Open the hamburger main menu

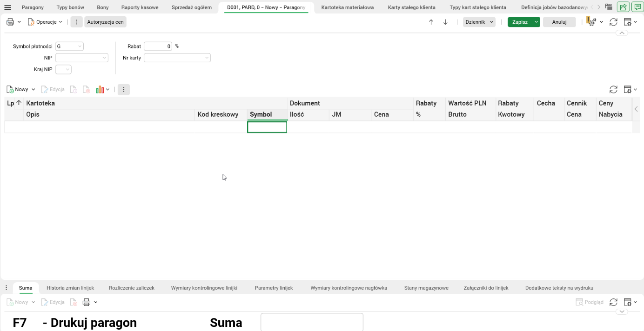coord(7,7)
